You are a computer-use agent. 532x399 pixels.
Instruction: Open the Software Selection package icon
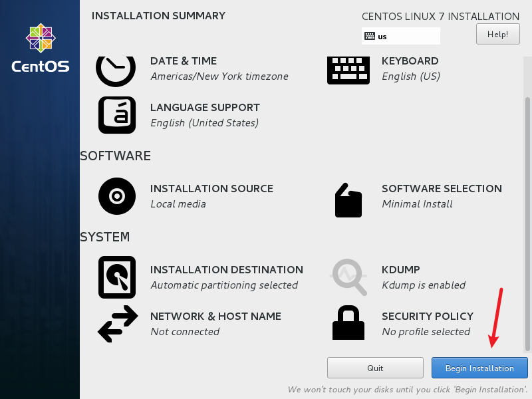coord(348,200)
